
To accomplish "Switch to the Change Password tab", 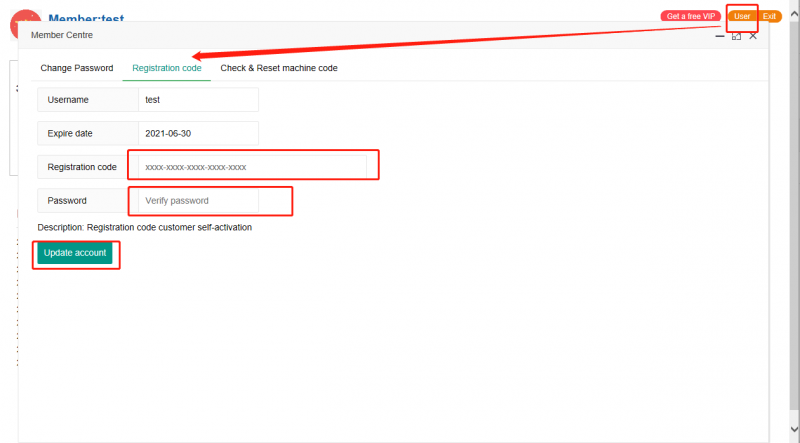I will pyautogui.click(x=77, y=68).
